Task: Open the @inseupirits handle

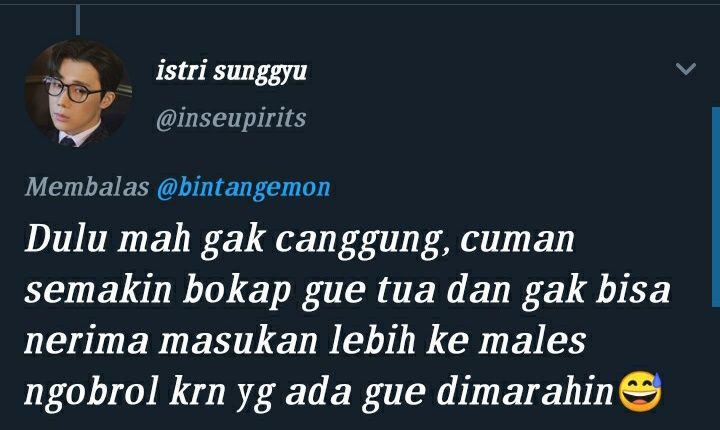Action: tap(231, 119)
